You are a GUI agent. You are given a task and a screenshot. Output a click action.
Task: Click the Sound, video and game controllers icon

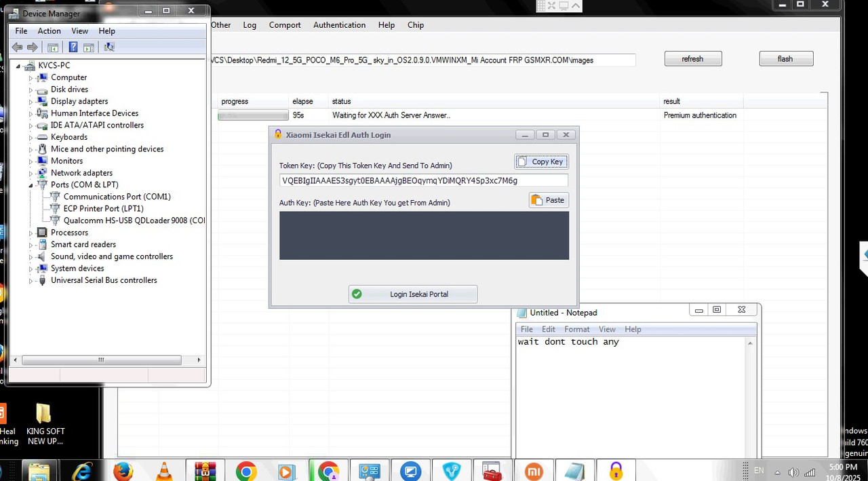pos(42,256)
